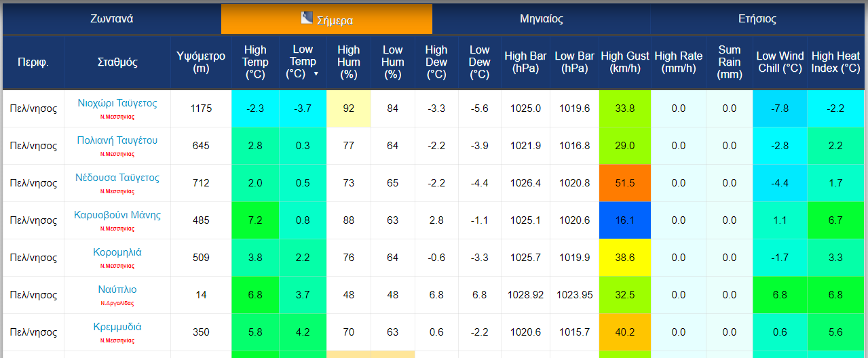
Task: Click High Hum cell 92
Action: click(x=349, y=108)
